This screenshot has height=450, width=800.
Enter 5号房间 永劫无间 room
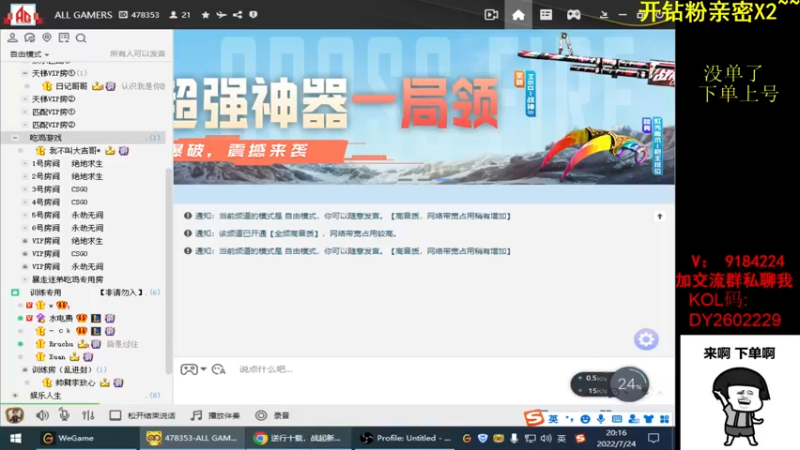[67, 215]
